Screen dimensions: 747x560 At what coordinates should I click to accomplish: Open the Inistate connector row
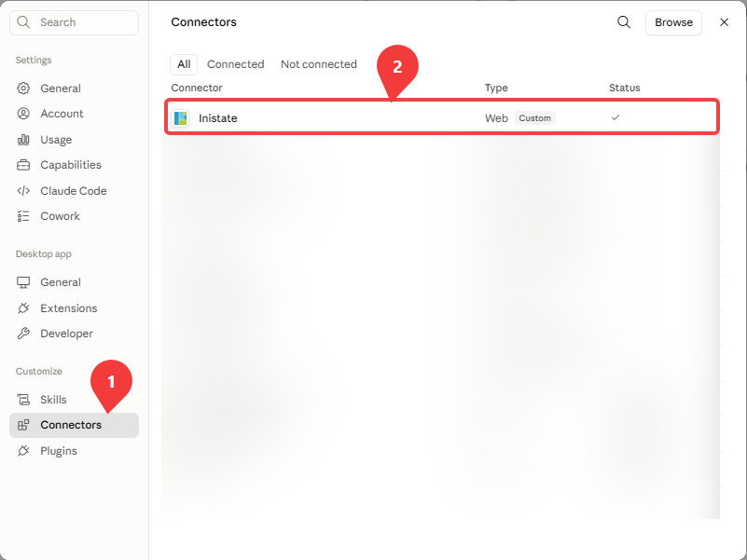442,117
